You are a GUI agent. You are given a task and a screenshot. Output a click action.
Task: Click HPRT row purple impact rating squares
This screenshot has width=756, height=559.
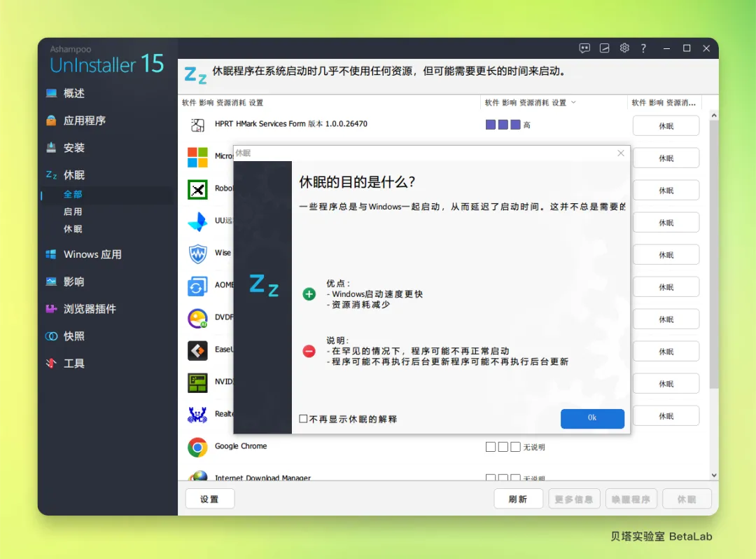point(503,125)
